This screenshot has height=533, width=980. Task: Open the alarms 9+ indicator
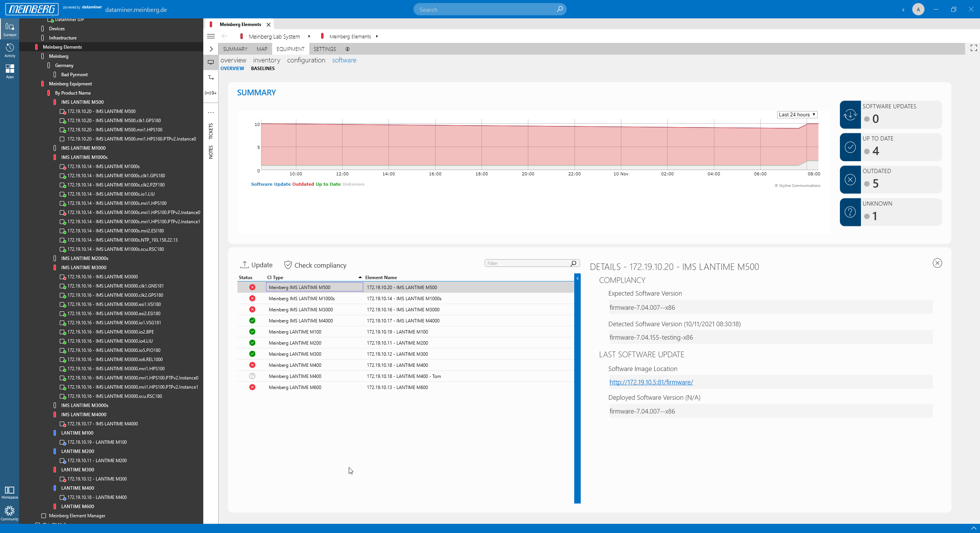211,93
